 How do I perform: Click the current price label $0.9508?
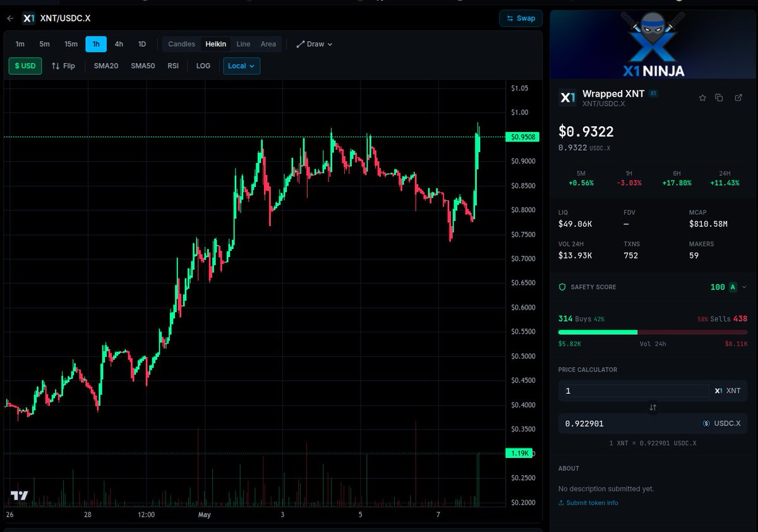[523, 137]
